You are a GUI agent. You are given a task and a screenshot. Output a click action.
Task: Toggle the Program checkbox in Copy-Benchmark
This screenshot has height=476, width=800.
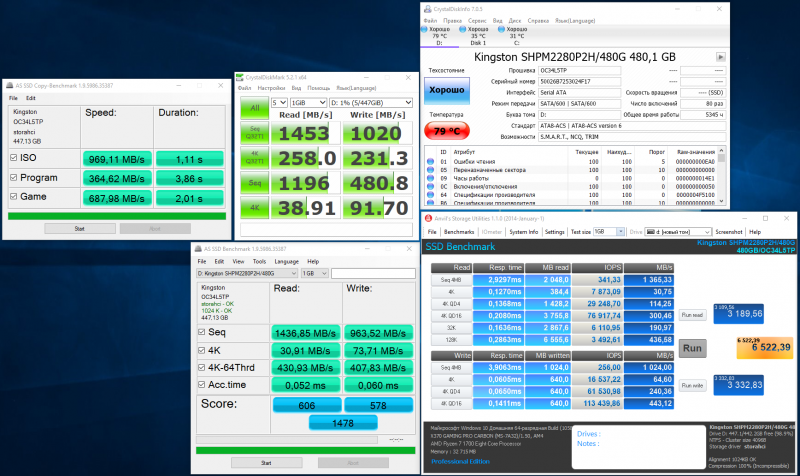(14, 178)
